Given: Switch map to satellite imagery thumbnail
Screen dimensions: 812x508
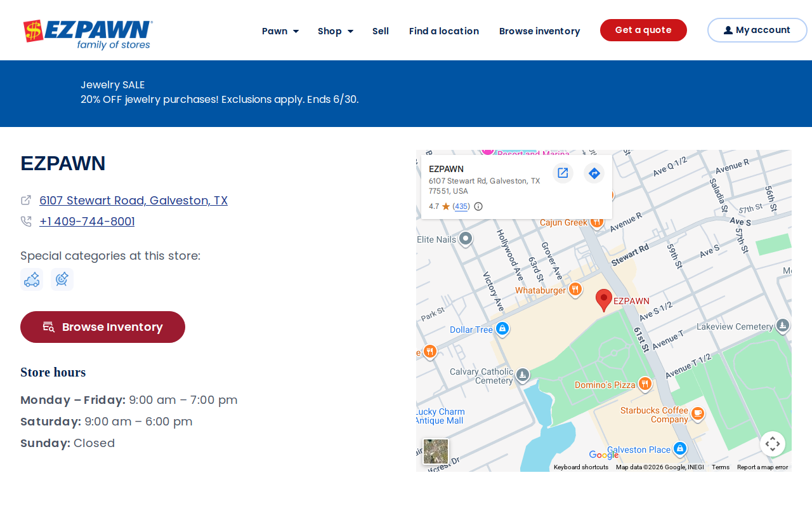Looking at the screenshot, I should pyautogui.click(x=436, y=451).
